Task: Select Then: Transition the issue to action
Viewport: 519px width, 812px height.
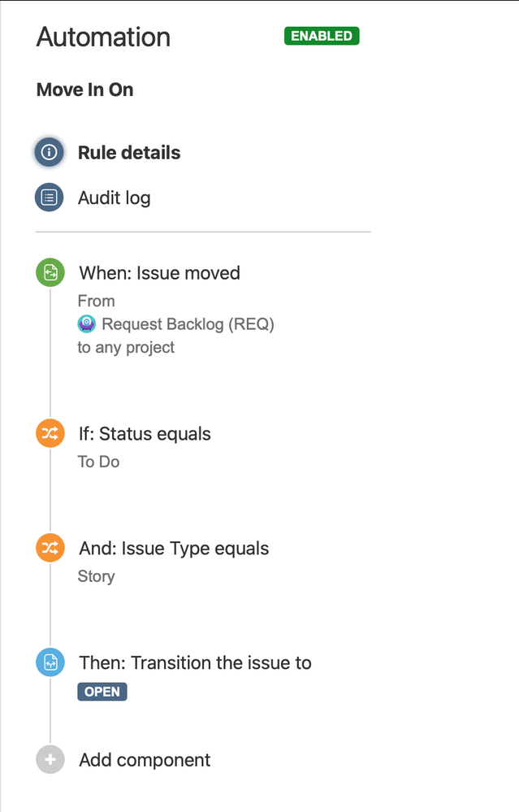Action: tap(195, 663)
